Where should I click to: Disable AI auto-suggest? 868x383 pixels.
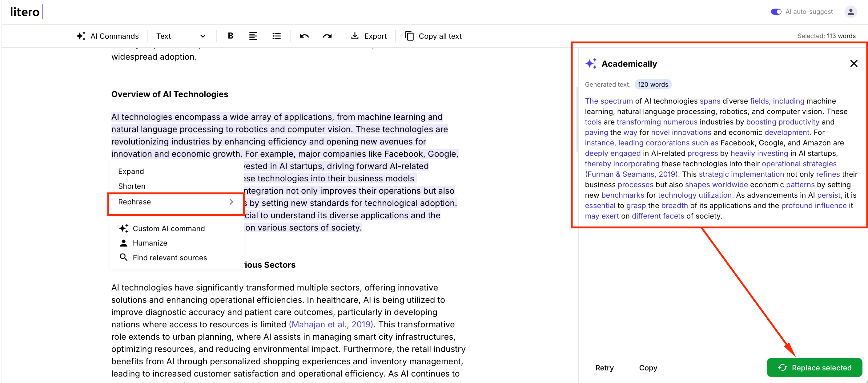(x=776, y=11)
